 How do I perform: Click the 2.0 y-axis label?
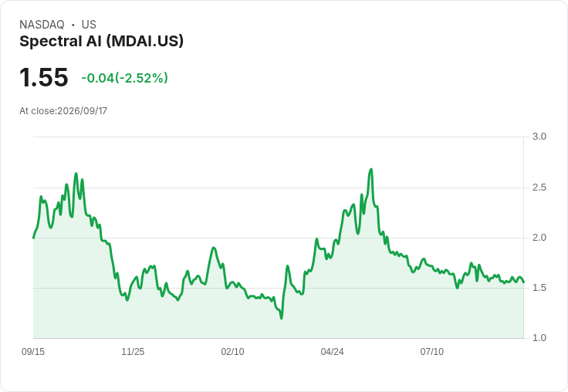pos(539,238)
